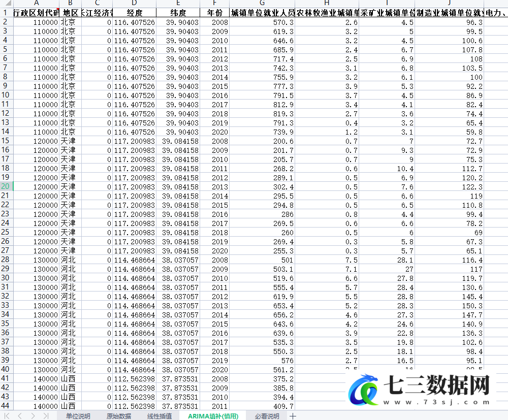
Task: Select column G header
Action: [262, 3]
